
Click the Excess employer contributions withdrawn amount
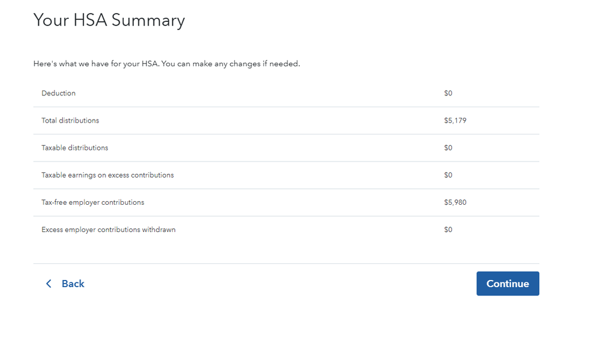click(448, 229)
